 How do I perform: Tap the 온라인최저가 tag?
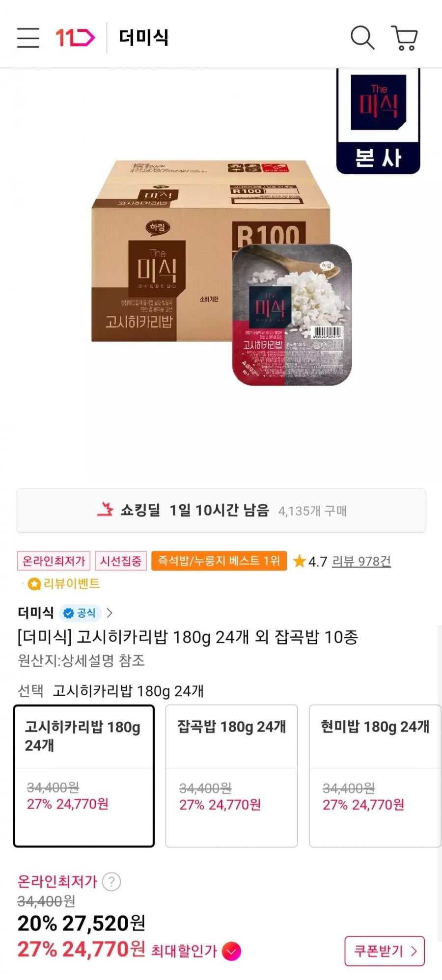(54, 561)
